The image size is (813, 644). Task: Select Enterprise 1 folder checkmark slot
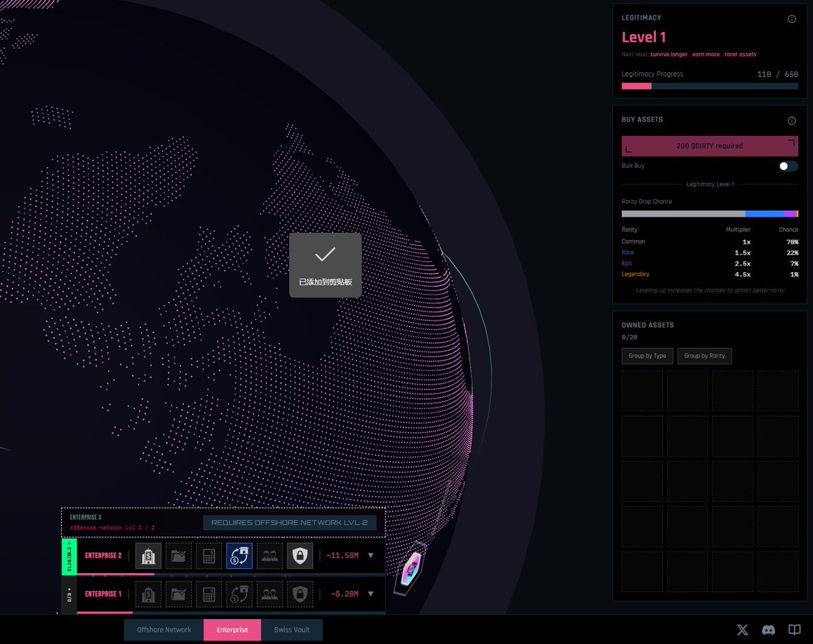(x=179, y=594)
